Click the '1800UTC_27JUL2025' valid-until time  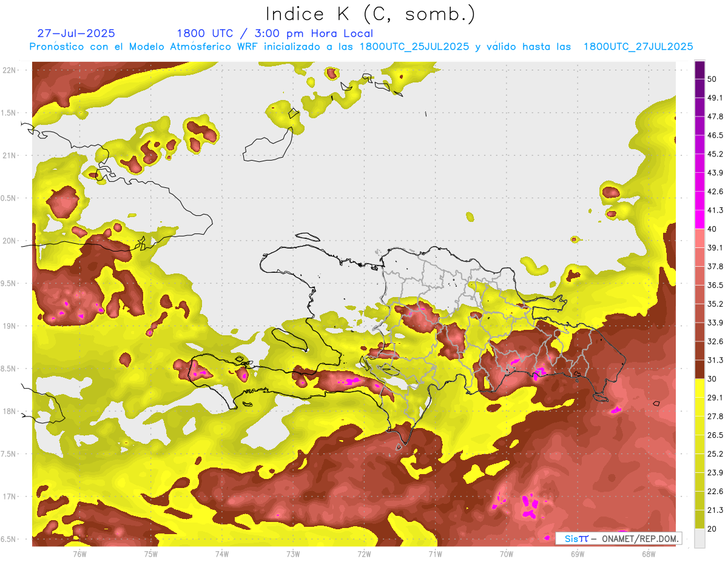point(638,47)
